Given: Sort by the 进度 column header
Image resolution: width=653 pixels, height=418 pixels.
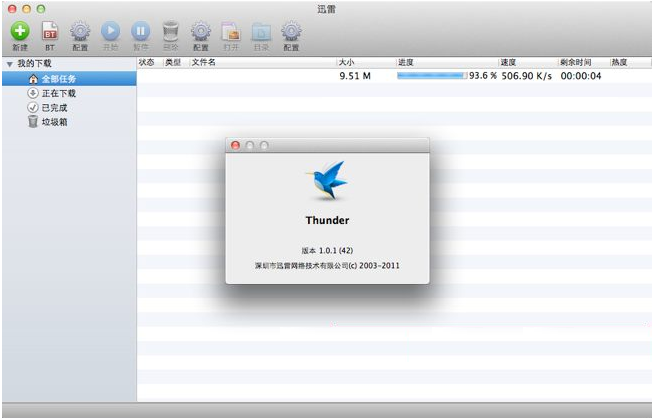Looking at the screenshot, I should coord(447,62).
